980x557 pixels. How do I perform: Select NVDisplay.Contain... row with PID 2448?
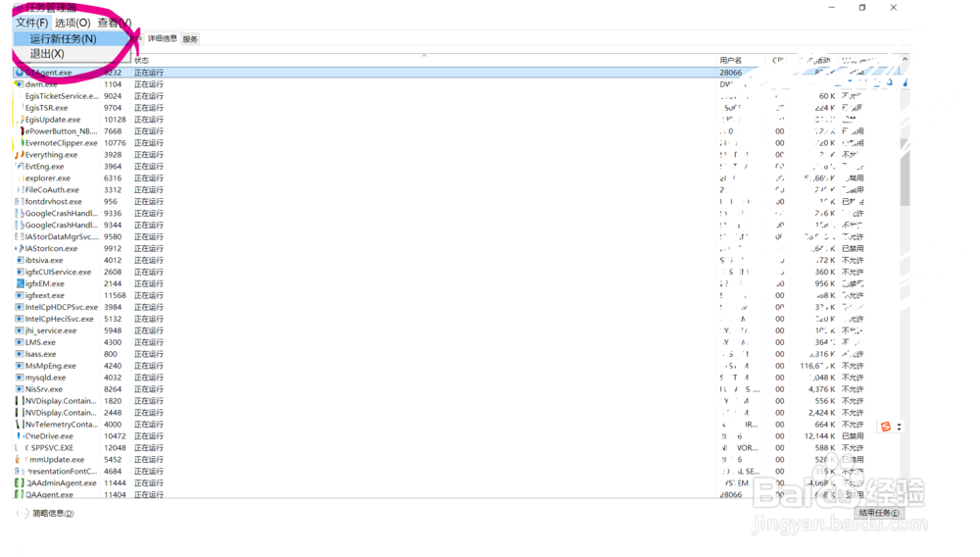click(x=457, y=413)
